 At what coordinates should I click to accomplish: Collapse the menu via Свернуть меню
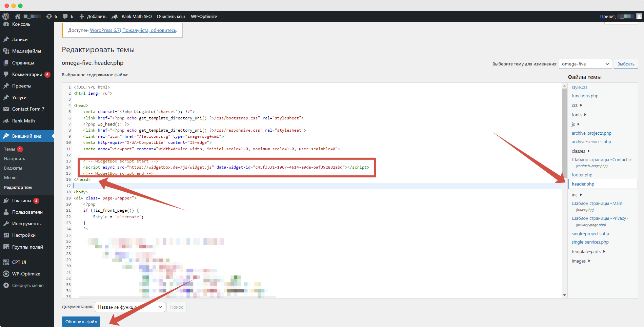24,285
